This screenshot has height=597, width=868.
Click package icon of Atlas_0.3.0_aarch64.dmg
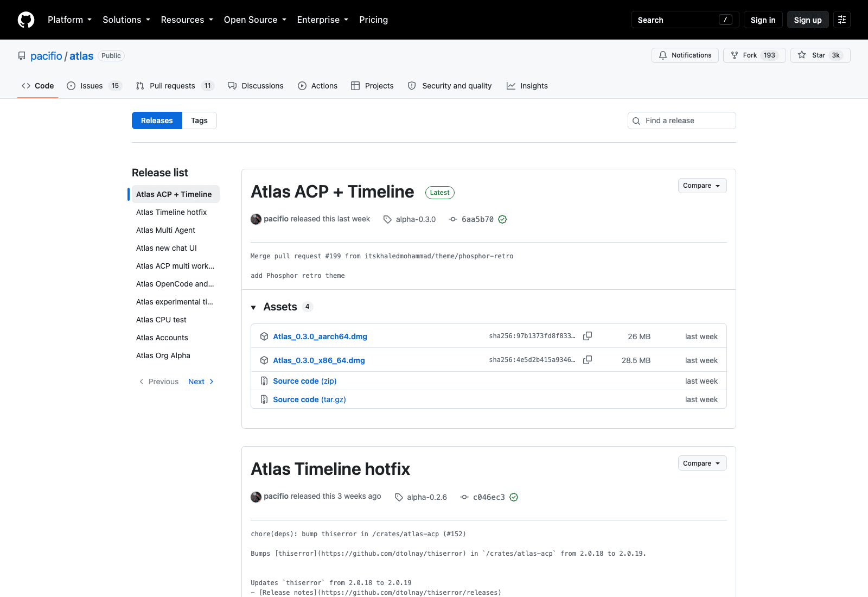(264, 336)
